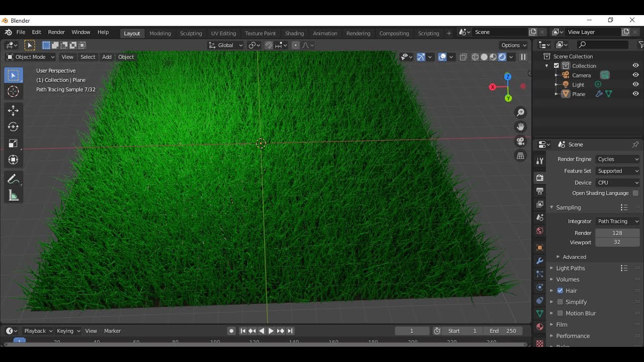Open the Material properties tab
This screenshot has height=362, width=644.
pos(540,326)
